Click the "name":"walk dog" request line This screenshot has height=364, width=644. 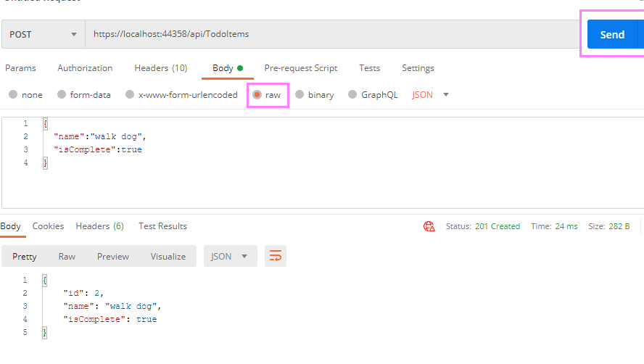click(x=100, y=136)
